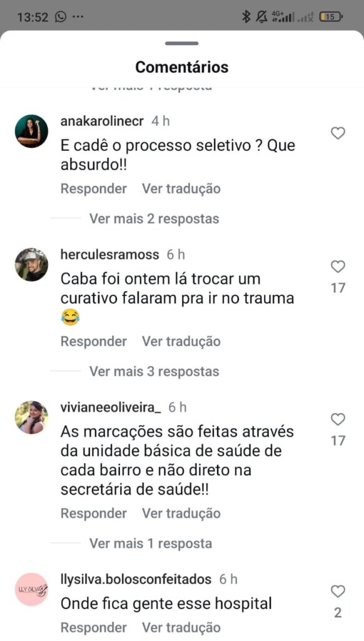
Task: Like anakarolinecr's comment with the heart
Action: pos(338,133)
